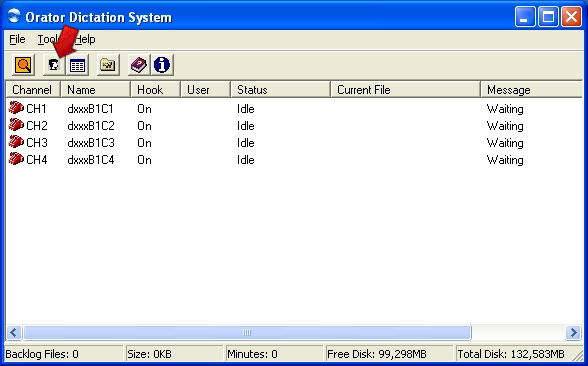
Task: Click the Waiting message in CH4 row
Action: coord(505,160)
